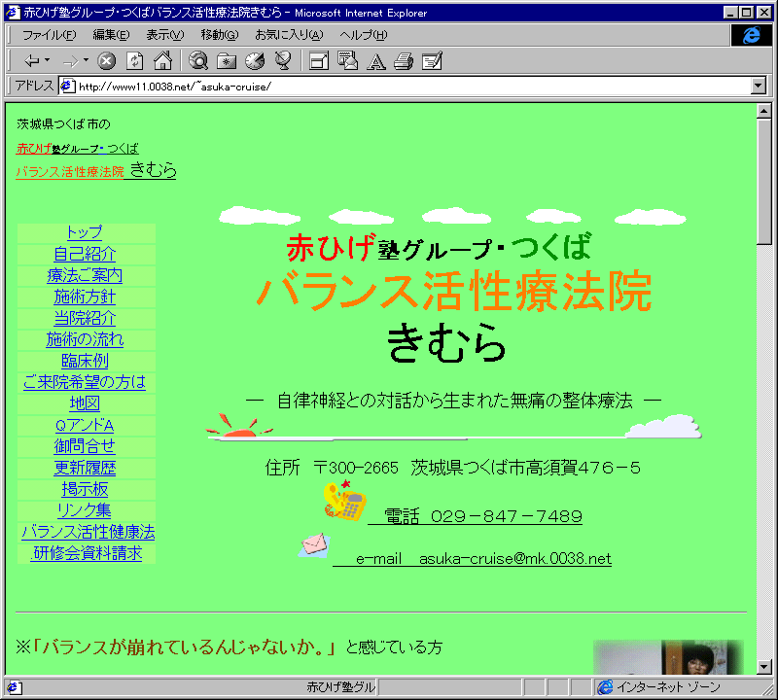This screenshot has width=778, height=700.
Task: Click the Font size 'A' toolbar icon
Action: tap(375, 61)
